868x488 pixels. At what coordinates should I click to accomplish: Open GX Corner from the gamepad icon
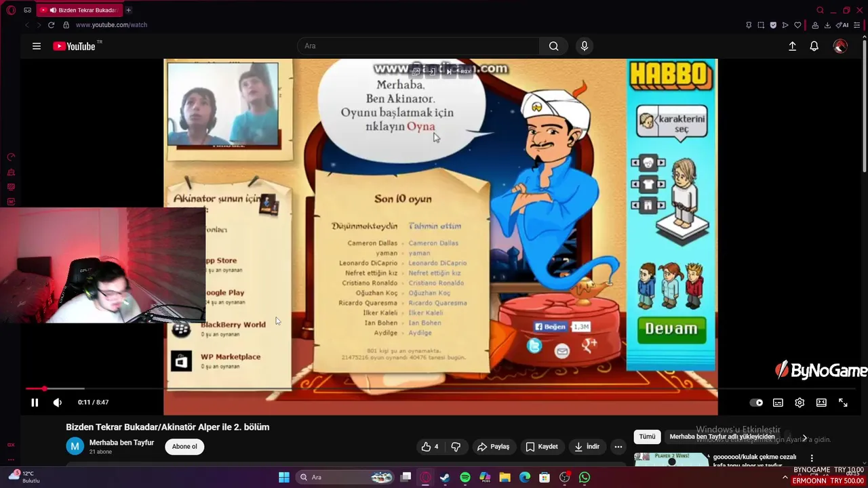pyautogui.click(x=27, y=10)
